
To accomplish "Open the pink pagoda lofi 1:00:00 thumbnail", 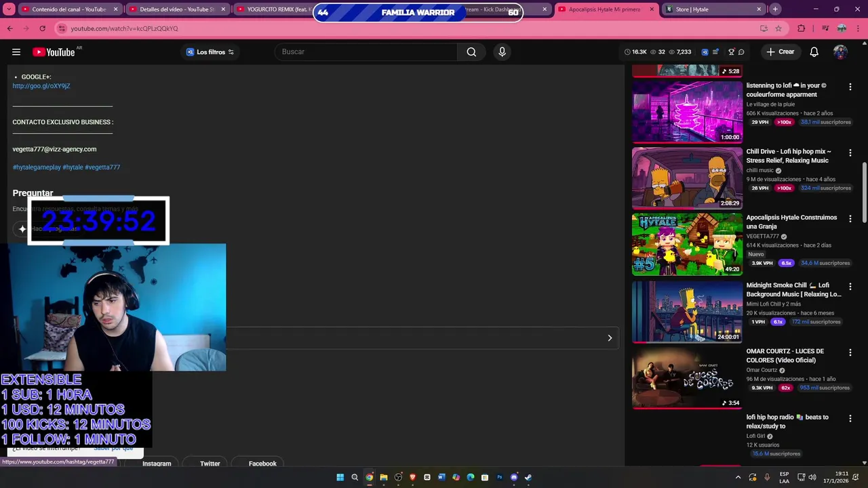I will tap(687, 112).
